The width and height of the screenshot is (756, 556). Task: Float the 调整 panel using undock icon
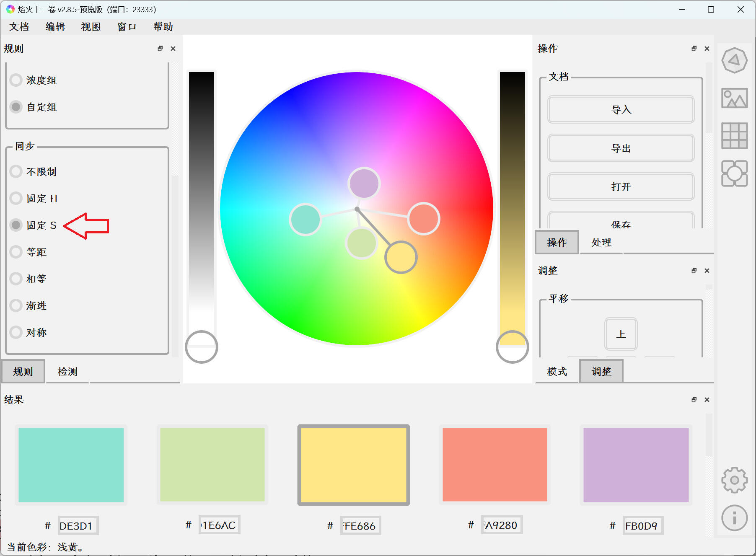[694, 271]
